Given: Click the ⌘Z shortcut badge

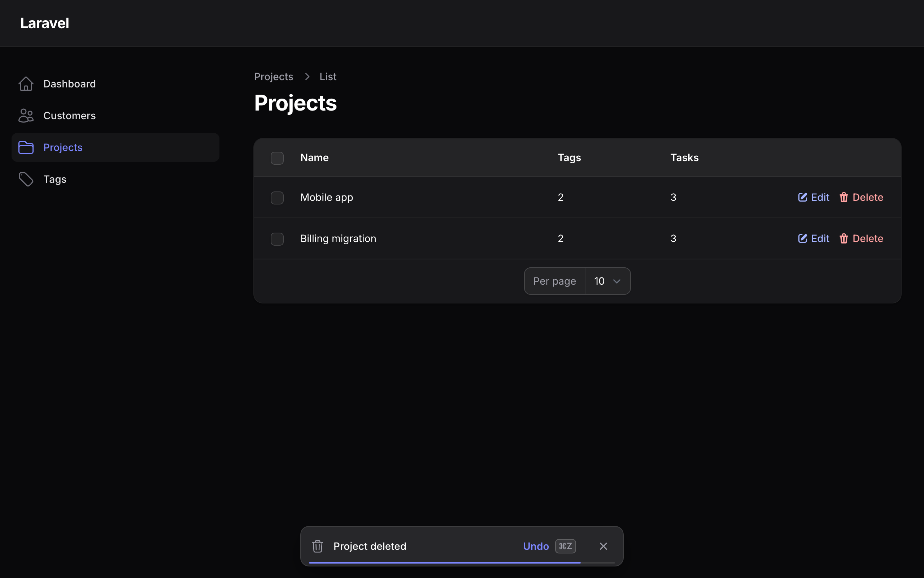Looking at the screenshot, I should tap(566, 546).
